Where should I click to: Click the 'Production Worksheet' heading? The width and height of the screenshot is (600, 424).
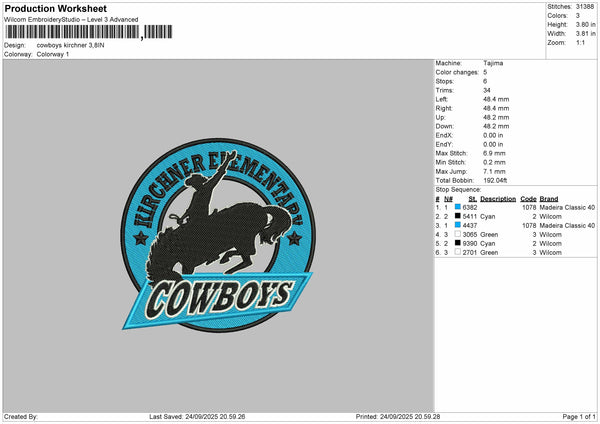56,8
